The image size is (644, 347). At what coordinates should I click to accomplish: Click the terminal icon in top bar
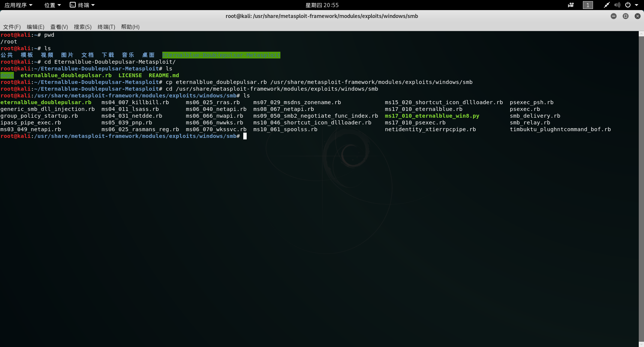pyautogui.click(x=73, y=5)
